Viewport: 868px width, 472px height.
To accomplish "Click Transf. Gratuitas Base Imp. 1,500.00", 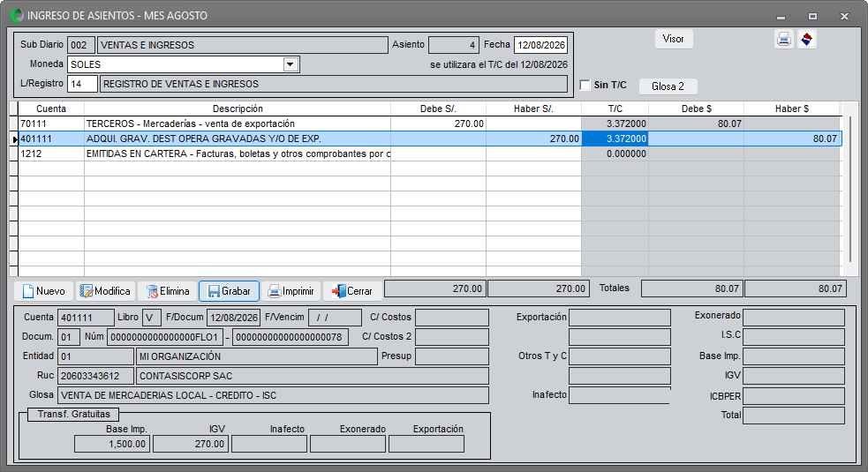I will [112, 444].
